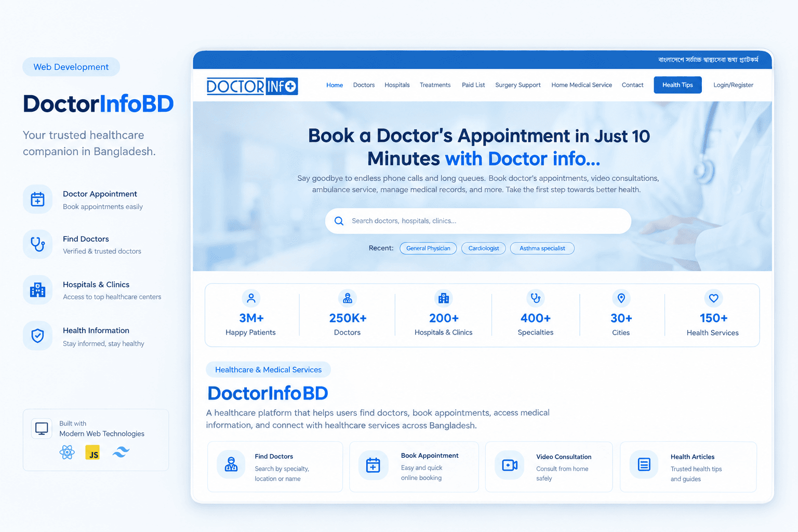Click the Health Services heart icon
Image resolution: width=798 pixels, height=532 pixels.
coord(714,298)
